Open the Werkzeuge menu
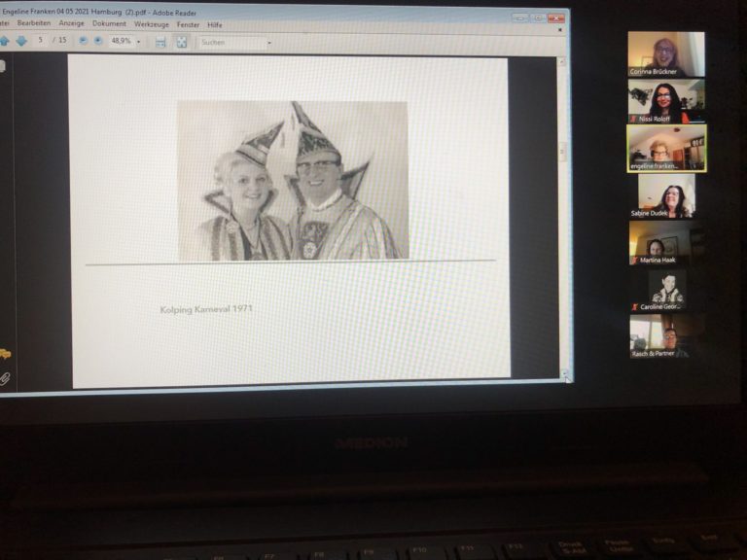Screen dimensions: 747x560 pyautogui.click(x=152, y=23)
